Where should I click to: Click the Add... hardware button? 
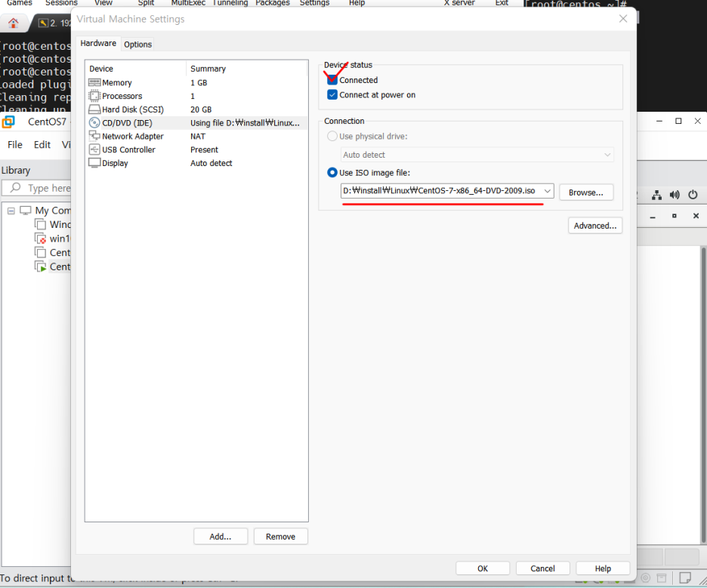pos(221,537)
